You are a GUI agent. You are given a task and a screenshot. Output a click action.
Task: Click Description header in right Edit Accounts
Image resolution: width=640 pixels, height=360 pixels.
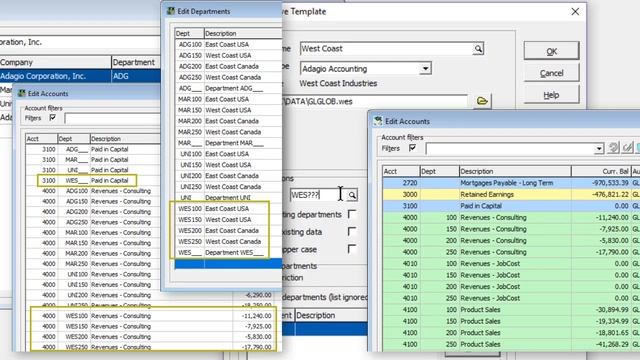click(515, 171)
